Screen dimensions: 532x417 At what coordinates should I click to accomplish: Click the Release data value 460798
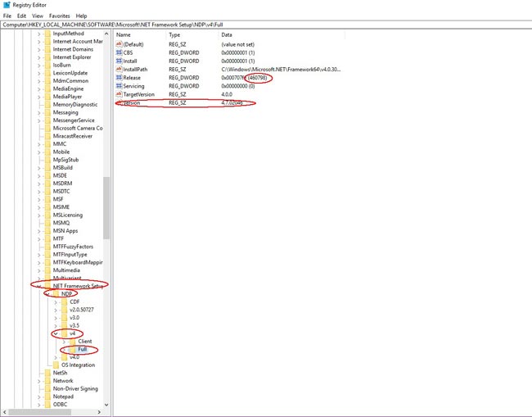pos(258,78)
